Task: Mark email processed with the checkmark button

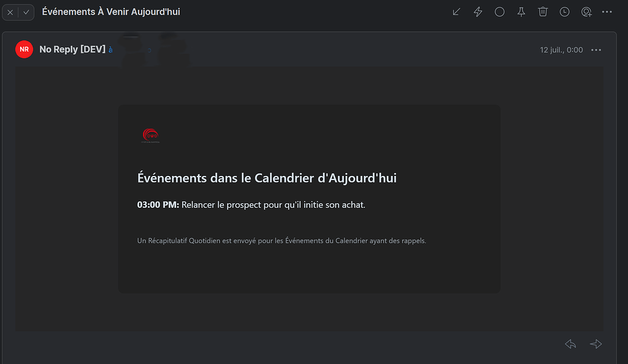Action: (26, 11)
